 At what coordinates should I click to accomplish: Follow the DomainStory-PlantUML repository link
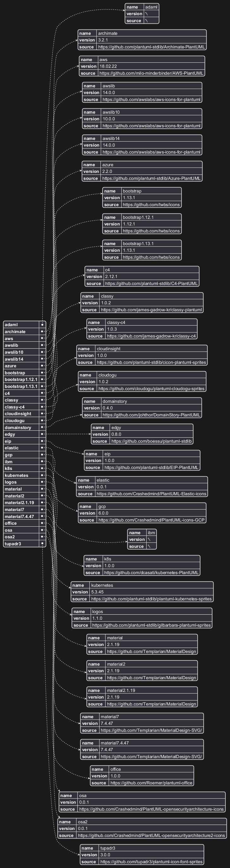[x=151, y=415]
